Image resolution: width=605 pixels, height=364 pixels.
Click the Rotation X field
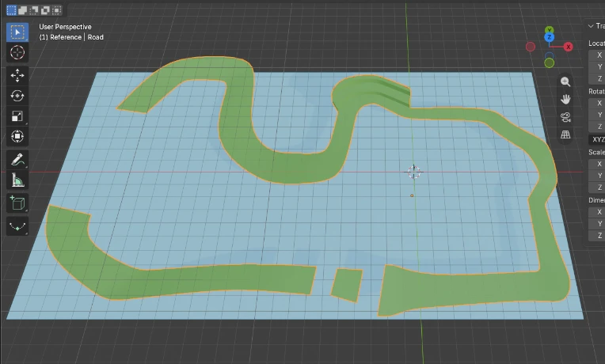(x=596, y=103)
